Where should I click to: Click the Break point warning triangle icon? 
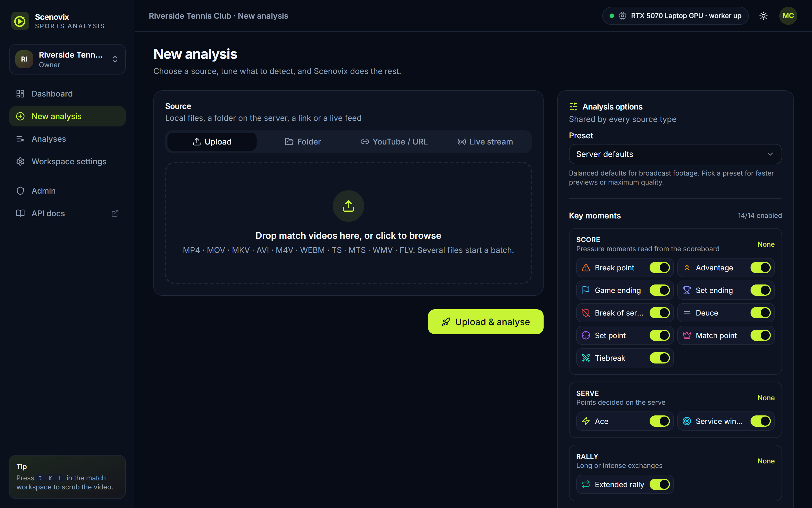pos(586,268)
